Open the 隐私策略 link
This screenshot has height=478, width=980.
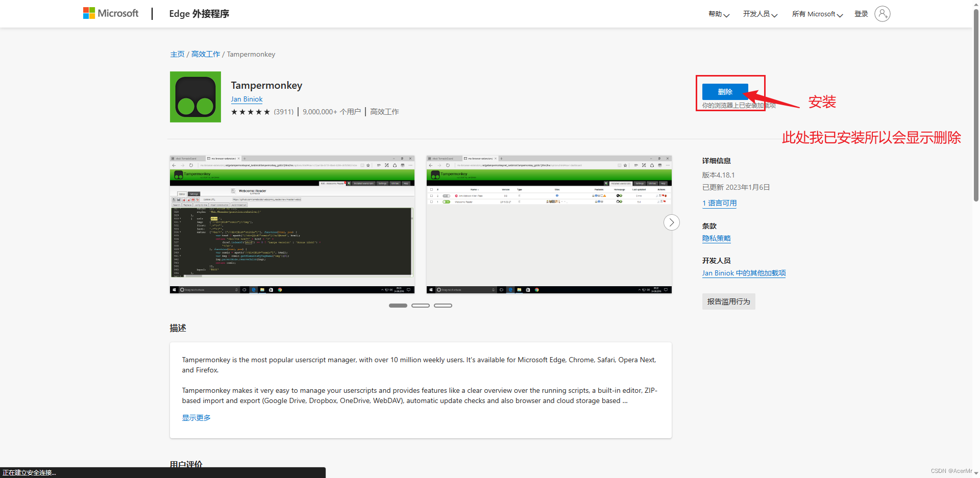click(x=717, y=238)
